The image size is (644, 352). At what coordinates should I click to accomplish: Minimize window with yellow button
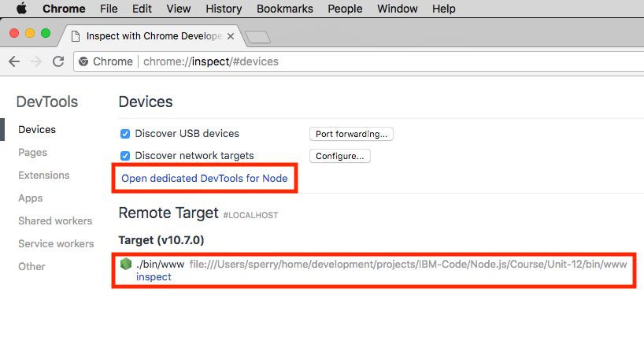pyautogui.click(x=30, y=33)
